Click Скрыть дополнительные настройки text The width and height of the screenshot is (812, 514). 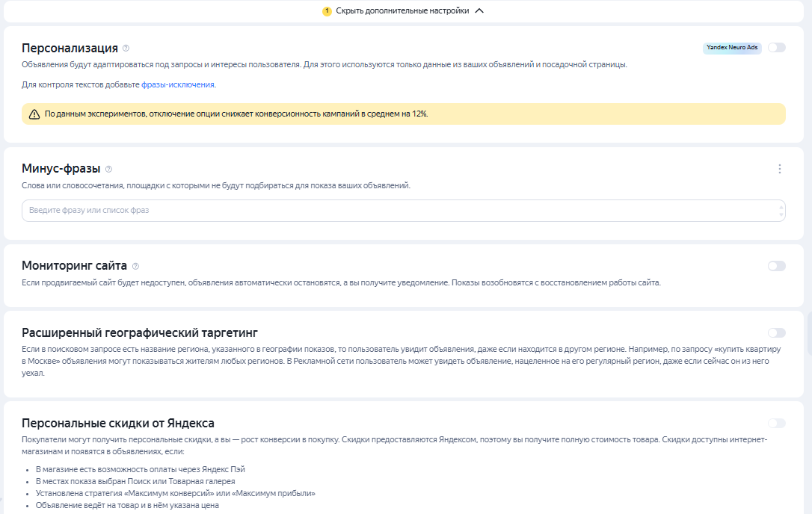(402, 11)
